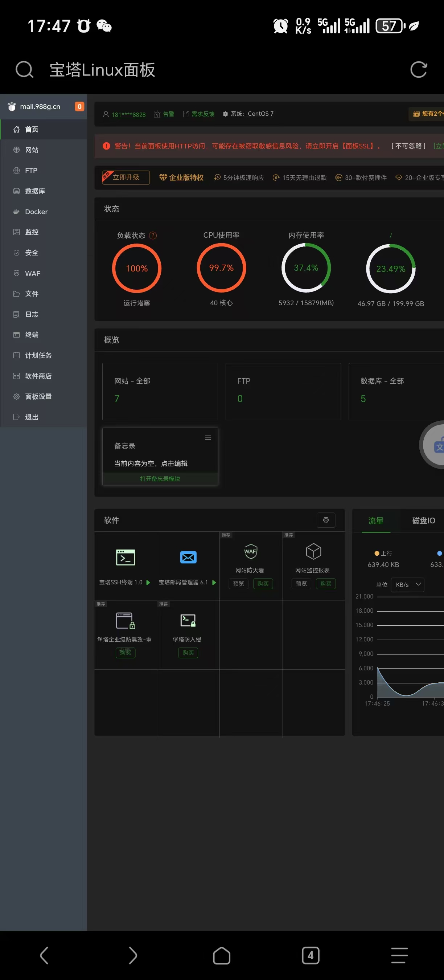Image resolution: width=444 pixels, height=980 pixels.
Task: Click 购买 under 网站监控报表
Action: click(x=326, y=584)
